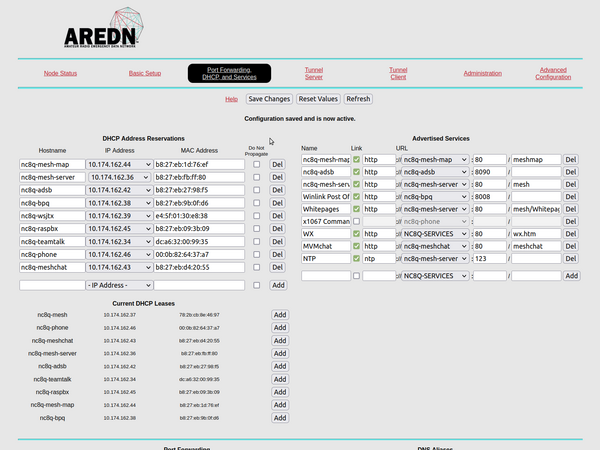
Task: Go to Administration tab
Action: coord(483,73)
